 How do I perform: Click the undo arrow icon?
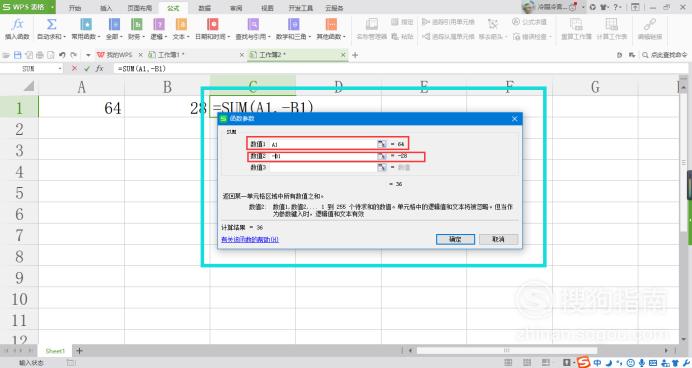[x=62, y=55]
